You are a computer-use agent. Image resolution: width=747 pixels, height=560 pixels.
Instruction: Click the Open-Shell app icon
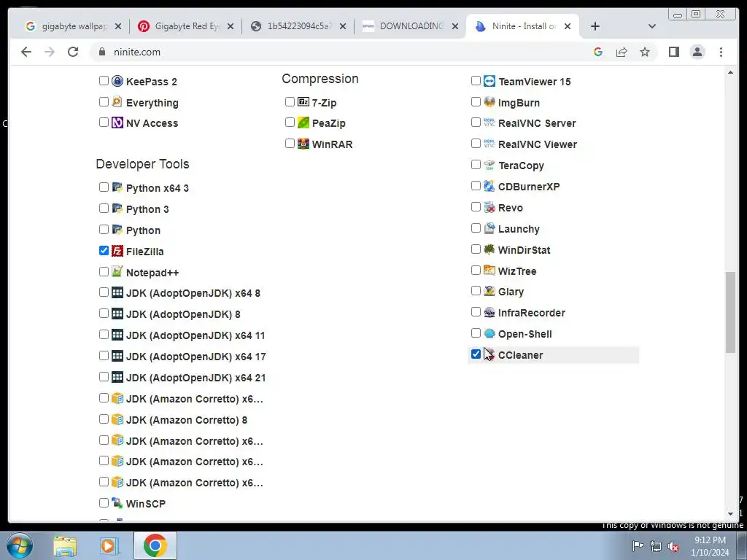tap(489, 333)
